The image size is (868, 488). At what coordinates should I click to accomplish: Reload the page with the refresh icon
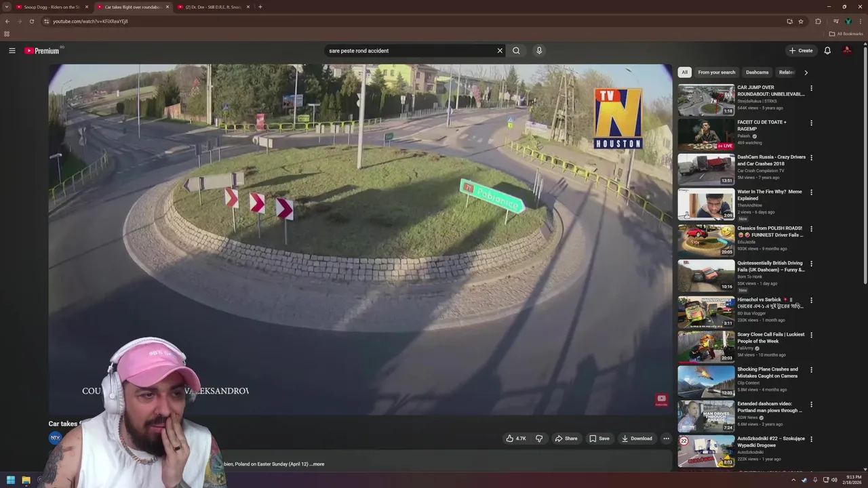click(31, 21)
